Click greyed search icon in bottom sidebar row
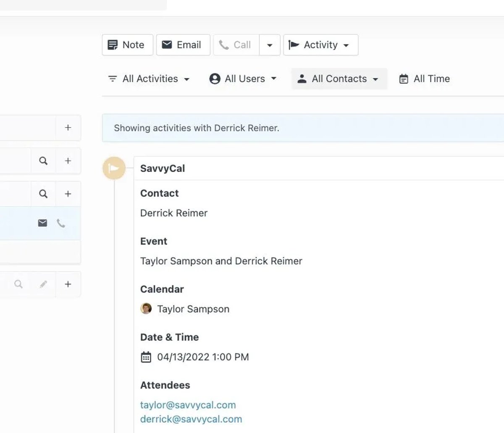The width and height of the screenshot is (504, 433). coord(18,284)
